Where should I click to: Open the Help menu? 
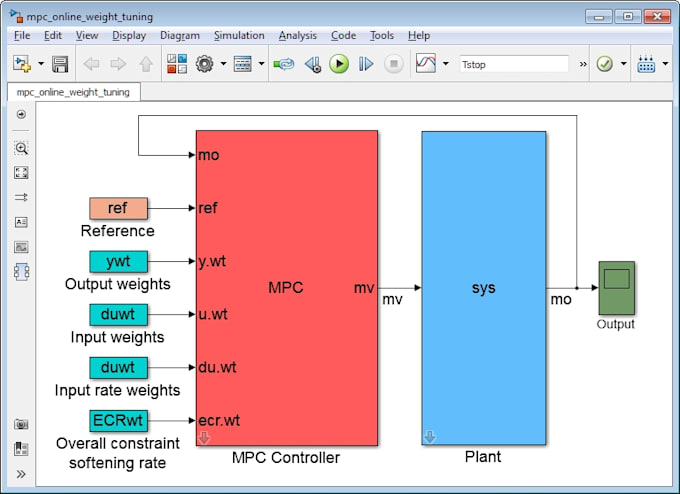[419, 36]
